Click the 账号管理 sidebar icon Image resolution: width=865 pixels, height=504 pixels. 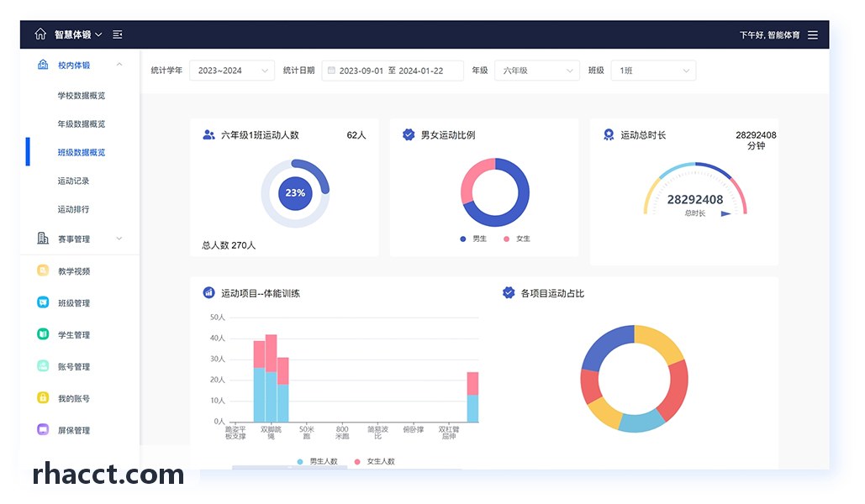point(43,365)
